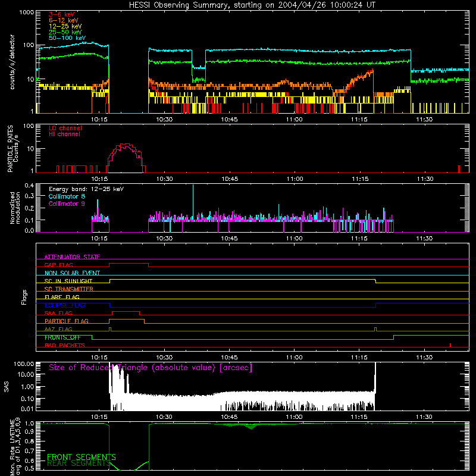Click the '0.3' modulation tick value
This screenshot has width=476, height=476.
point(29,196)
